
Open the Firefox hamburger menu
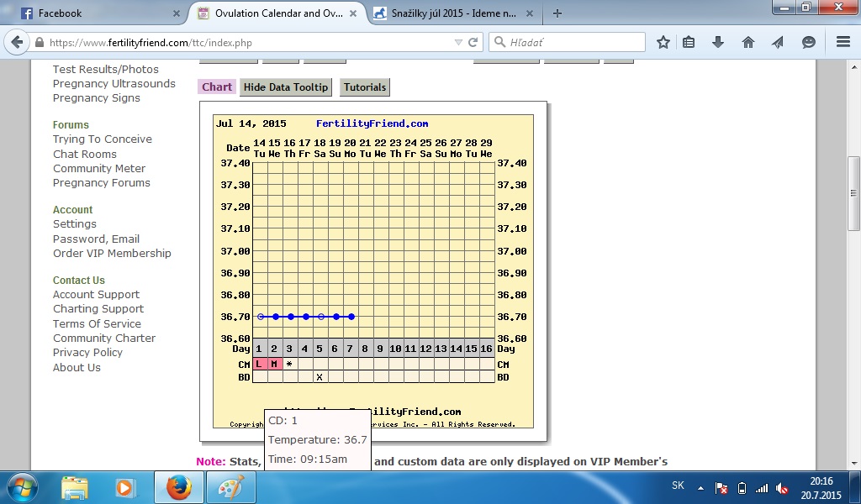tap(843, 42)
